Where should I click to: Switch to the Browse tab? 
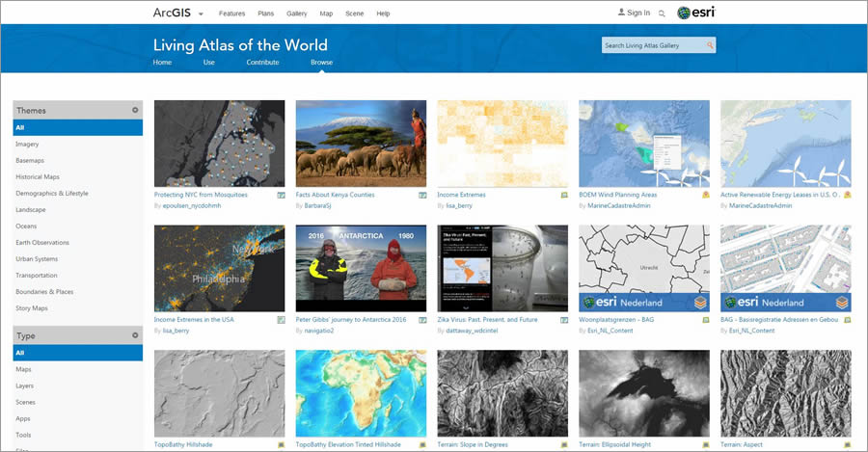[x=321, y=62]
